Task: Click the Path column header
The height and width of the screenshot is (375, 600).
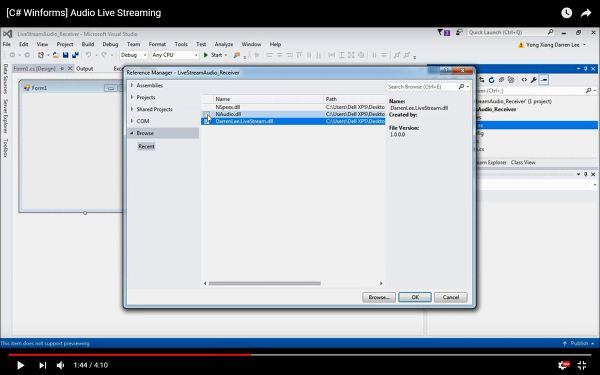Action: 354,99
